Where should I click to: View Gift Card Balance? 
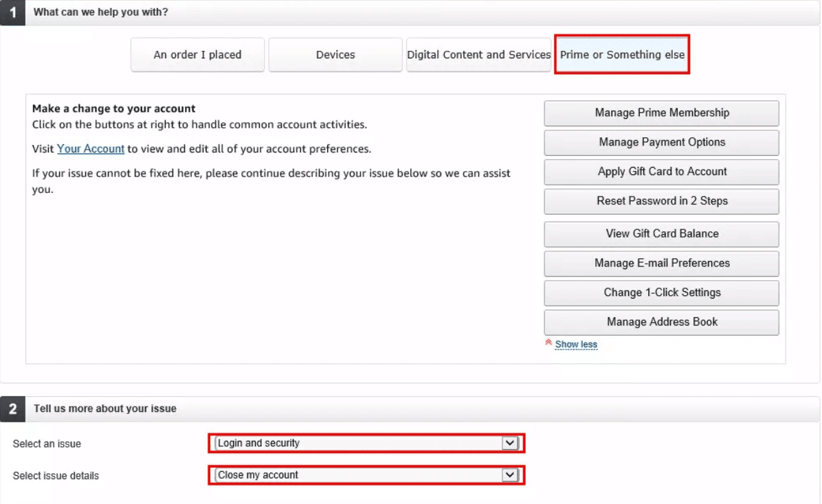[660, 233]
